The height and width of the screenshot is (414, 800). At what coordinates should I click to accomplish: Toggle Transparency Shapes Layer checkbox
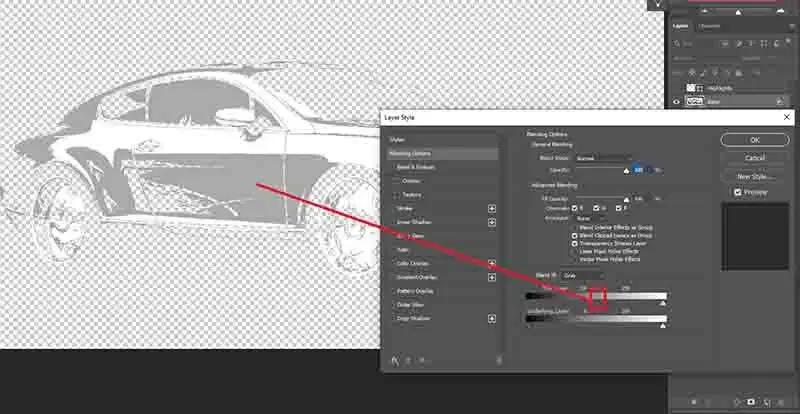click(574, 244)
